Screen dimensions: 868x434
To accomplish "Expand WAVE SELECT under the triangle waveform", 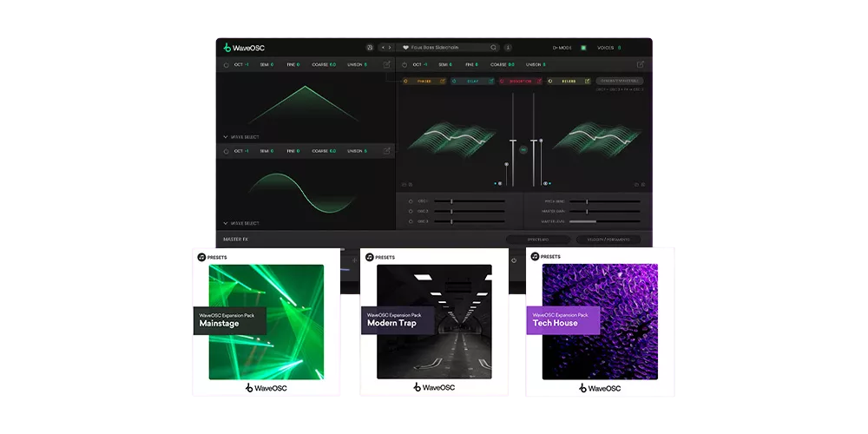I will (x=240, y=137).
